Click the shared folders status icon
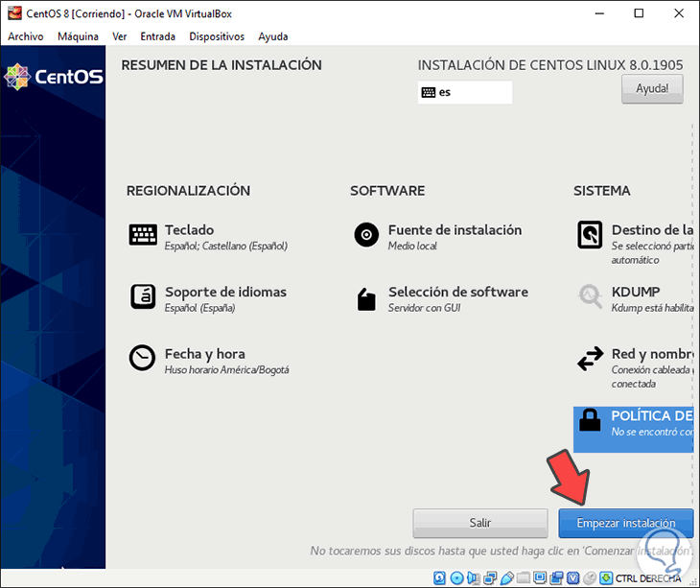 (524, 578)
